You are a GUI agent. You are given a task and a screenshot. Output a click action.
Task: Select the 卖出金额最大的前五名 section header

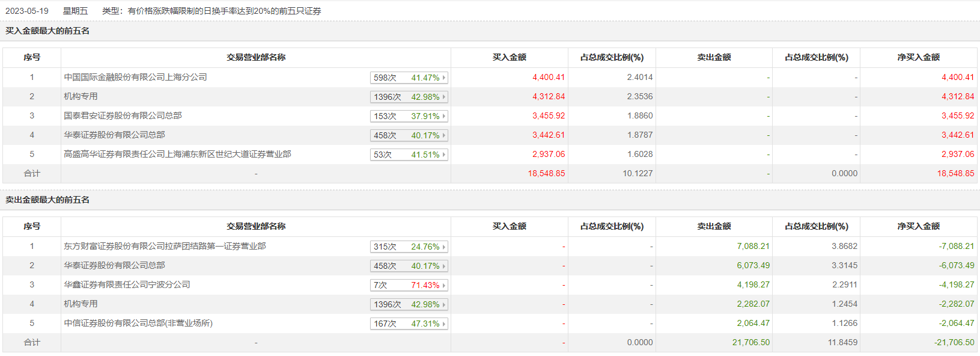click(x=47, y=200)
